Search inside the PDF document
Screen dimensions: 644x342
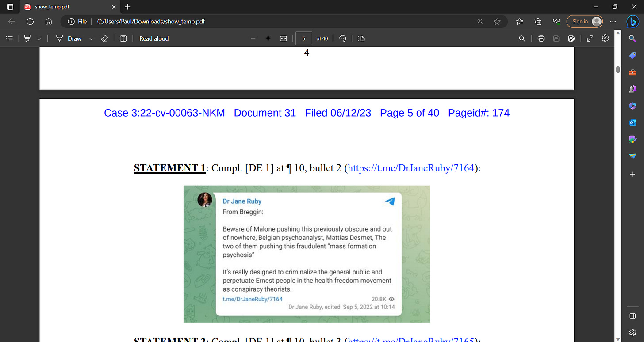(522, 38)
